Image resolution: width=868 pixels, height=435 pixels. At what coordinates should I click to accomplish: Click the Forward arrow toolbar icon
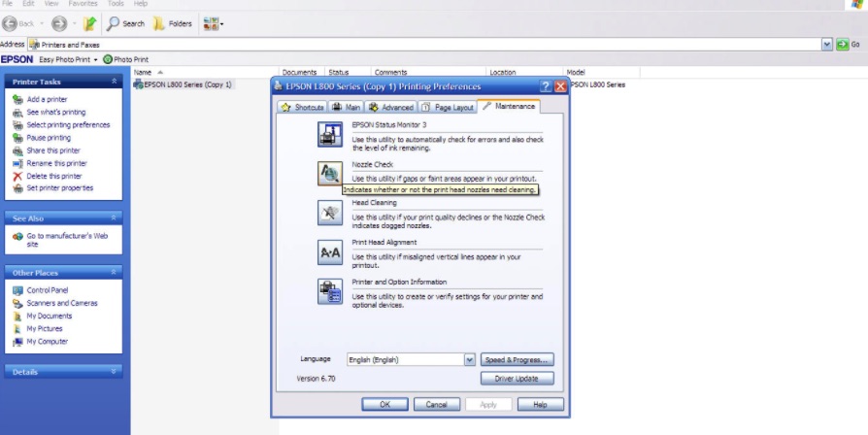pyautogui.click(x=59, y=24)
